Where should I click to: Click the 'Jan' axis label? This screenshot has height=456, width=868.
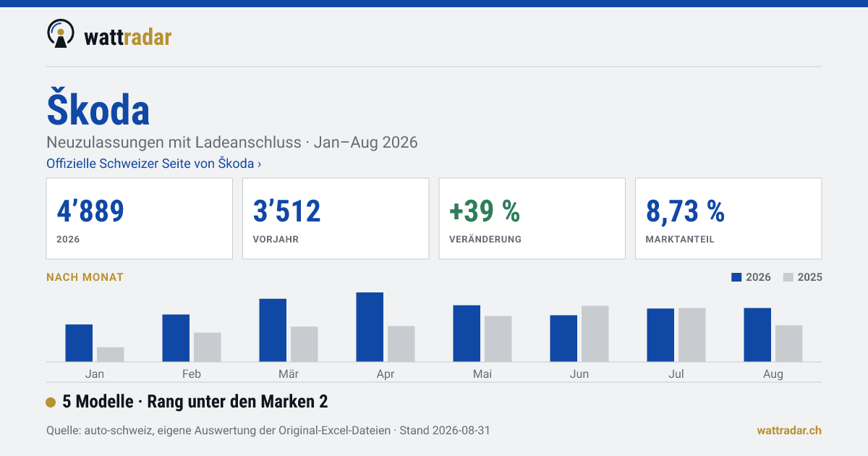95,374
